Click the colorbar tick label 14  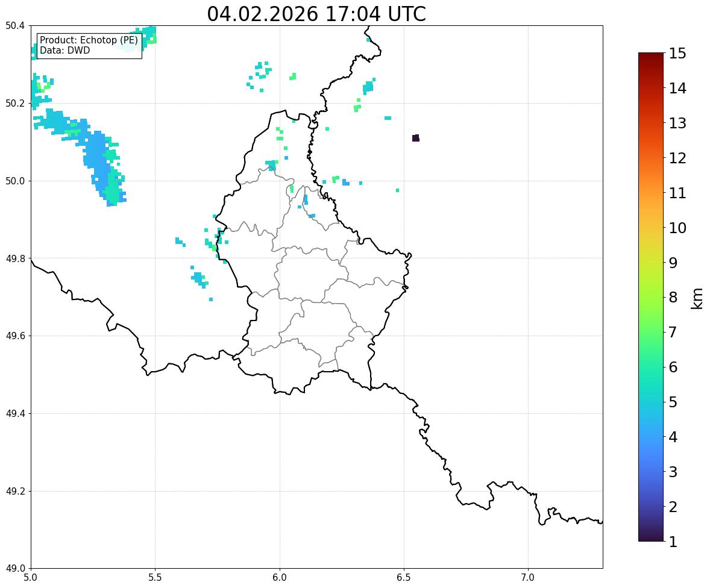[x=677, y=89]
